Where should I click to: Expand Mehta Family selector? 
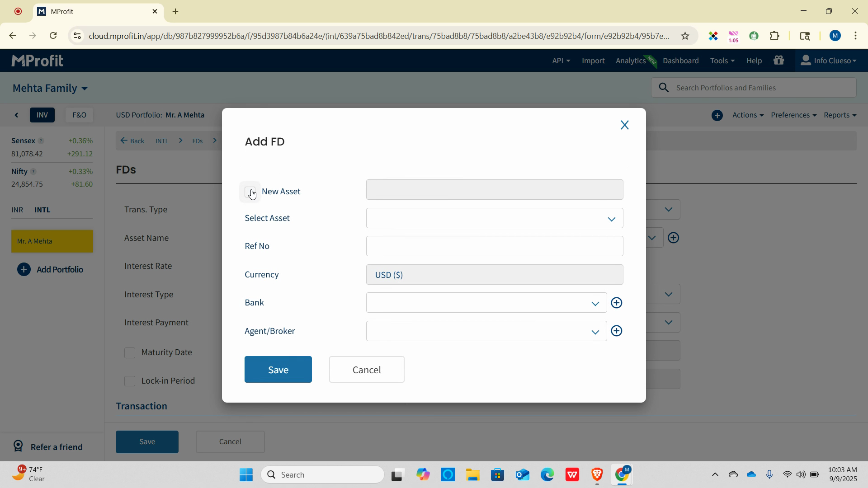pos(50,88)
